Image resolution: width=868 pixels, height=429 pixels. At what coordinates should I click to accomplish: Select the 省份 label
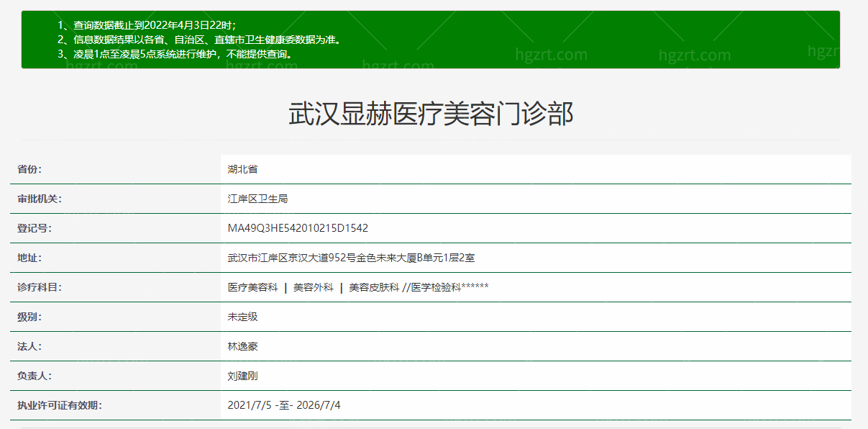click(x=29, y=169)
